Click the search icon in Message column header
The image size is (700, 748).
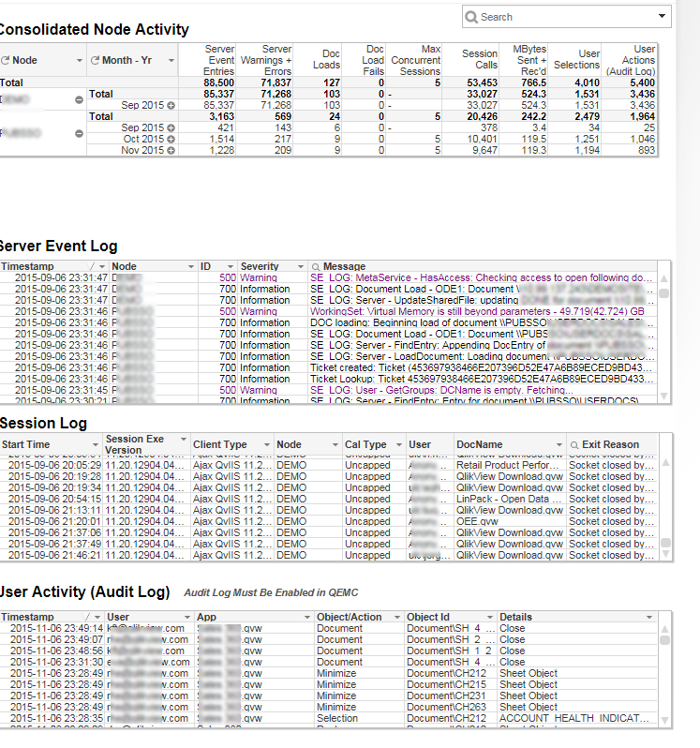tap(315, 267)
